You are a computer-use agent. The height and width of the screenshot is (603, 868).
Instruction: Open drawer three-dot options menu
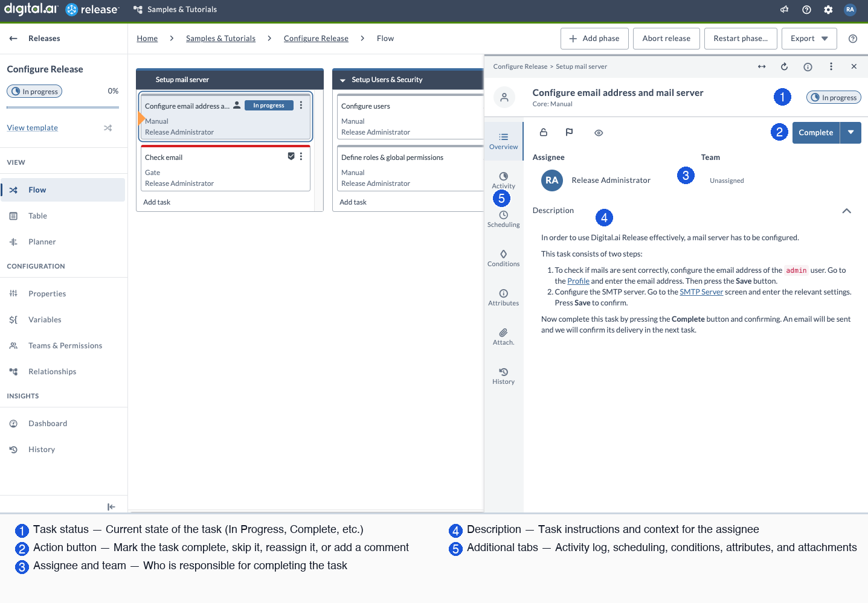tap(831, 66)
